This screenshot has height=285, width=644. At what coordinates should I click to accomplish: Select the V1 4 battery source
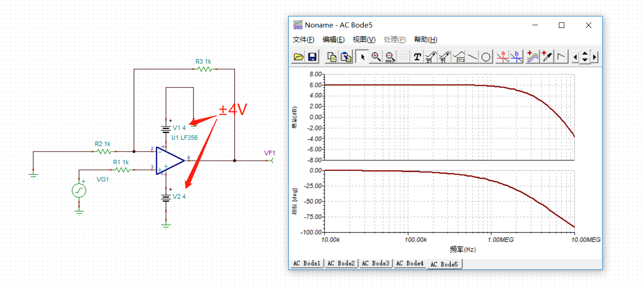[x=166, y=129]
